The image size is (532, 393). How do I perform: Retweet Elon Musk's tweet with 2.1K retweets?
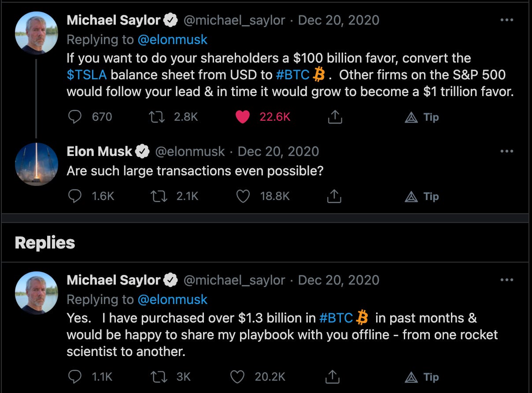pyautogui.click(x=158, y=196)
